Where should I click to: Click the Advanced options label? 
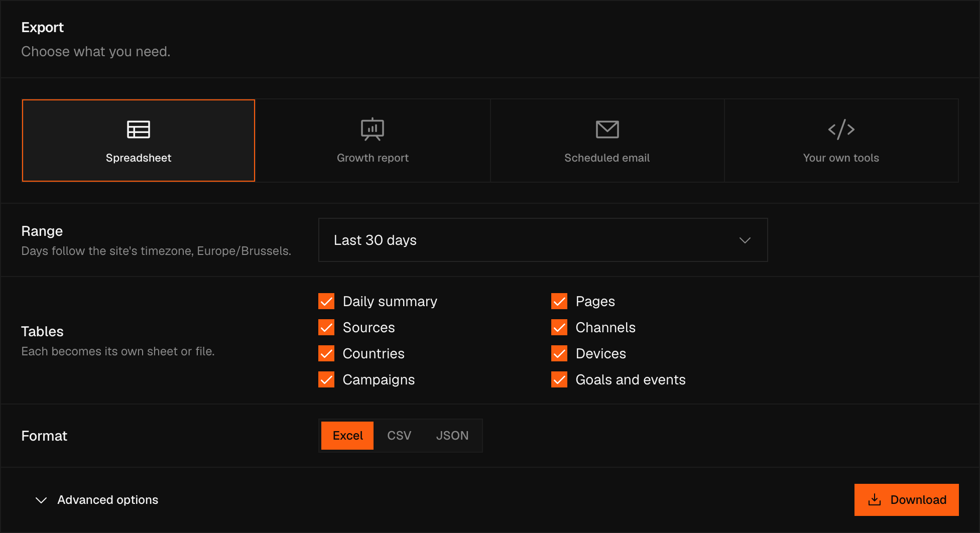pyautogui.click(x=107, y=500)
